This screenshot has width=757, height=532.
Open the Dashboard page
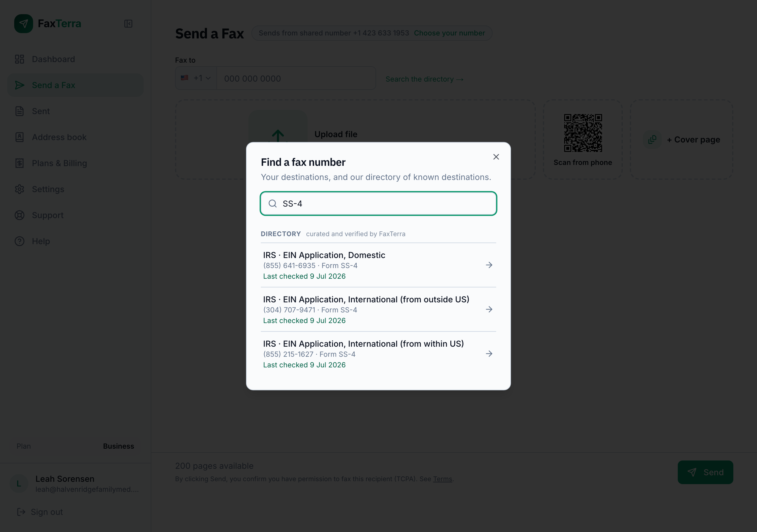[x=75, y=59]
